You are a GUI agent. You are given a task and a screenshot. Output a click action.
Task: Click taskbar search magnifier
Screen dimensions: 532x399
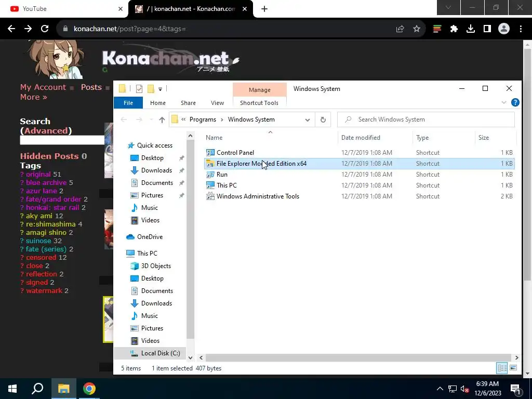click(x=37, y=389)
